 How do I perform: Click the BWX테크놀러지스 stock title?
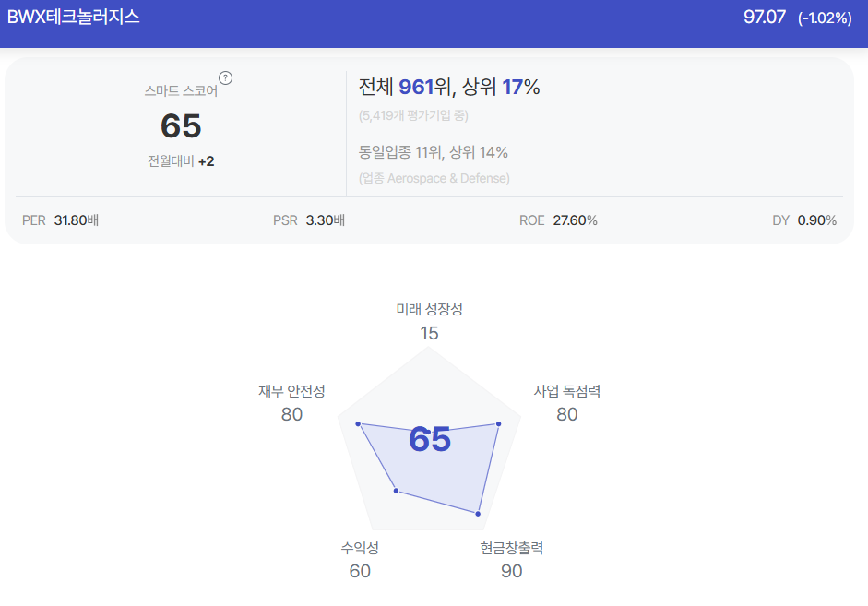[x=73, y=17]
